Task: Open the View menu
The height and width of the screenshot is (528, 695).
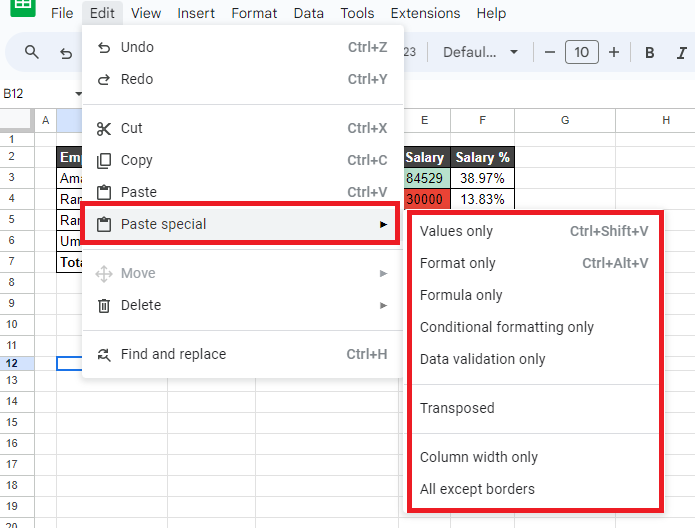Action: pos(146,13)
